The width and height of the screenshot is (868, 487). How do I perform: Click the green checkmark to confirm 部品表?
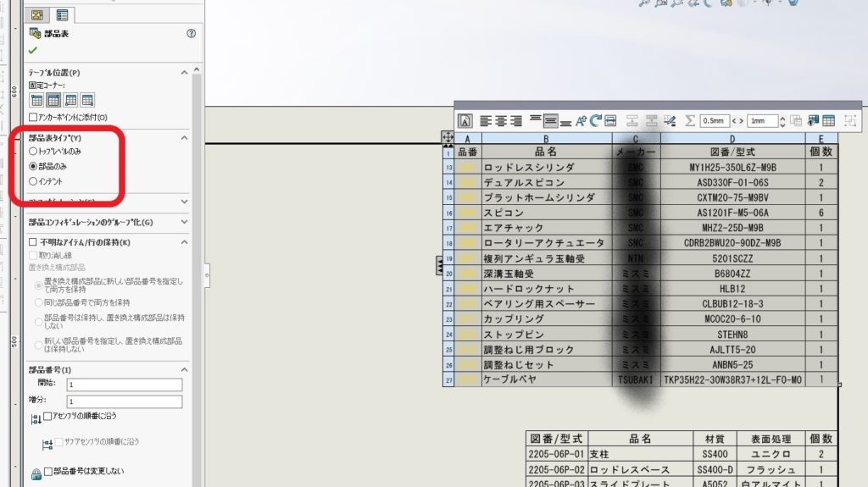pos(33,51)
